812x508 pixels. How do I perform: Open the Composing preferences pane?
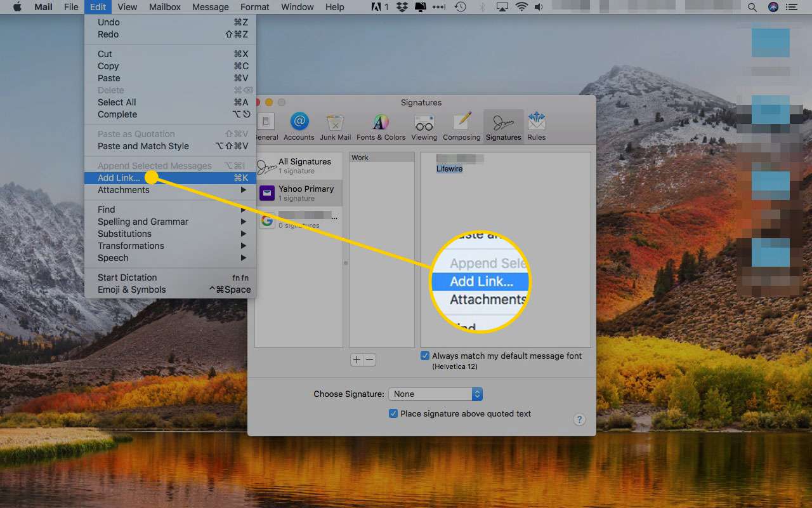(461, 126)
